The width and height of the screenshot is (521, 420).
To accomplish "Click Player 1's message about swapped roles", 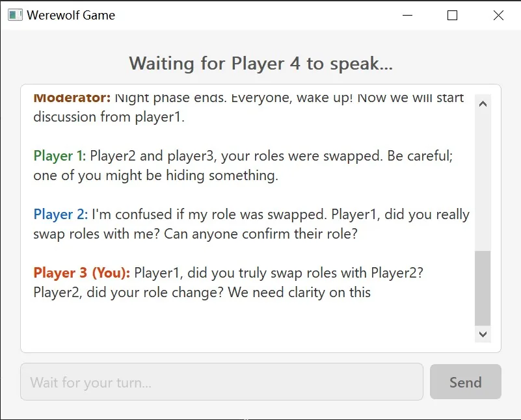I will 243,165.
